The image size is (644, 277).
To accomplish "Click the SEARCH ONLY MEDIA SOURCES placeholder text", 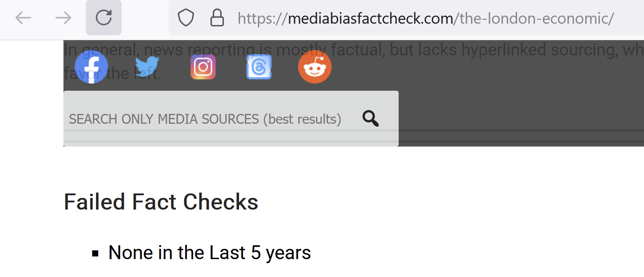I will [205, 119].
